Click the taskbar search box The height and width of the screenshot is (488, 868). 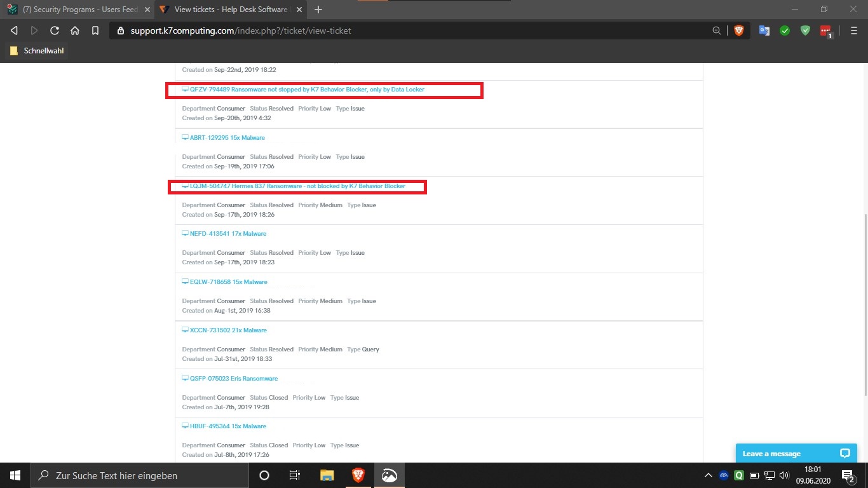[140, 475]
